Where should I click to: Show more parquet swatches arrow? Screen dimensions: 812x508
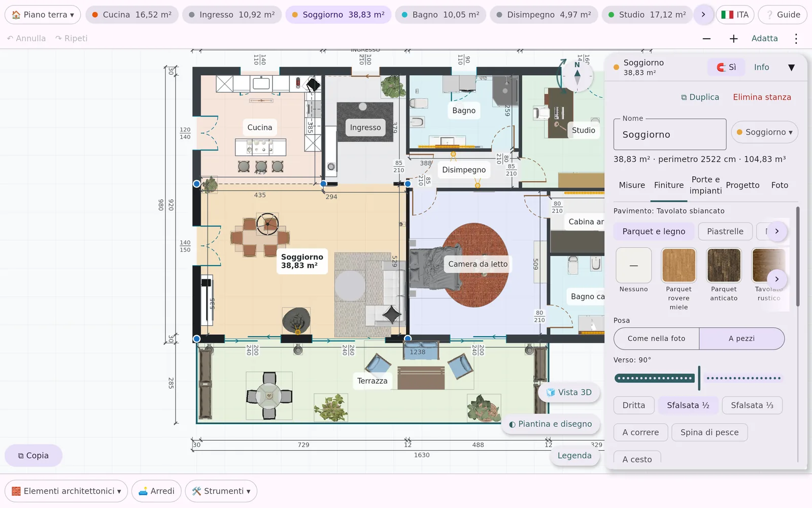(x=776, y=279)
